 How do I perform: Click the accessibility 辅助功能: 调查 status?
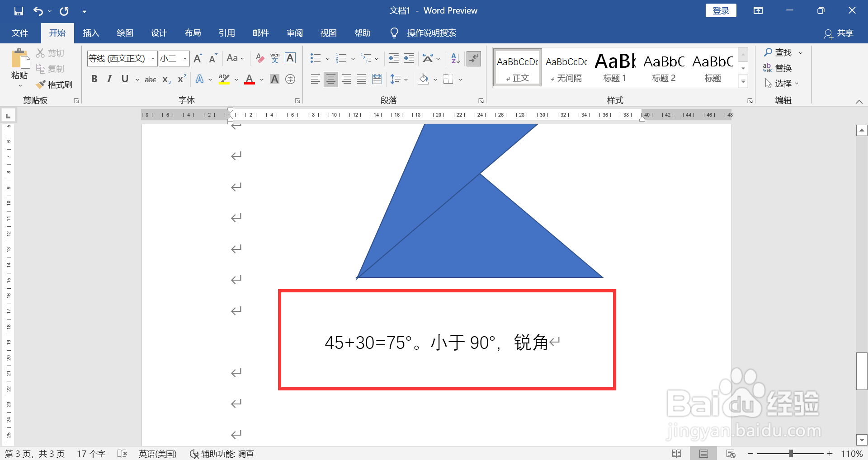pyautogui.click(x=222, y=454)
